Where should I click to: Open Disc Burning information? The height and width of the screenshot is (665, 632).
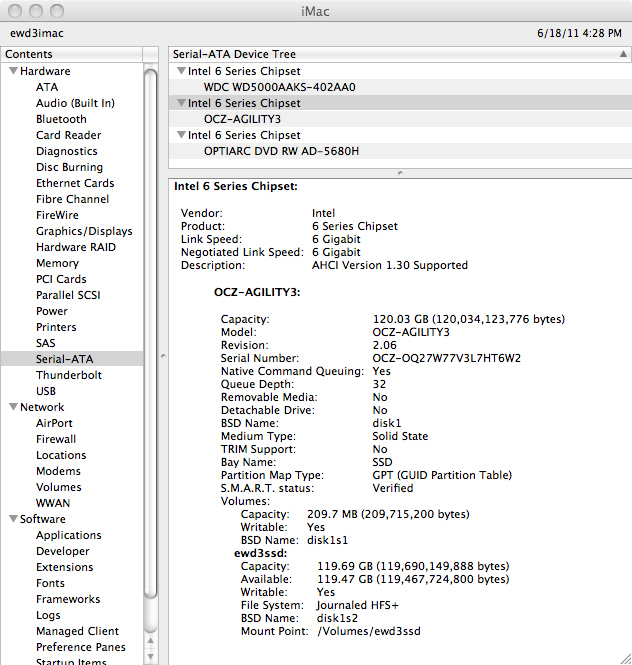tap(69, 167)
